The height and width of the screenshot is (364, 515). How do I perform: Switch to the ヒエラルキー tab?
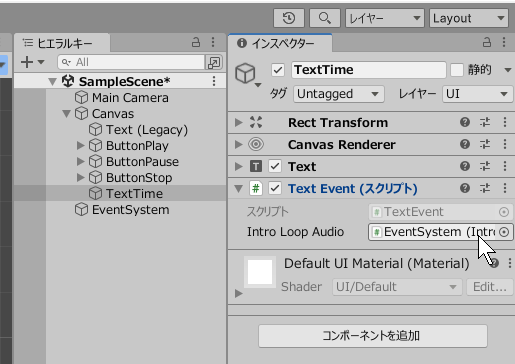[x=61, y=43]
